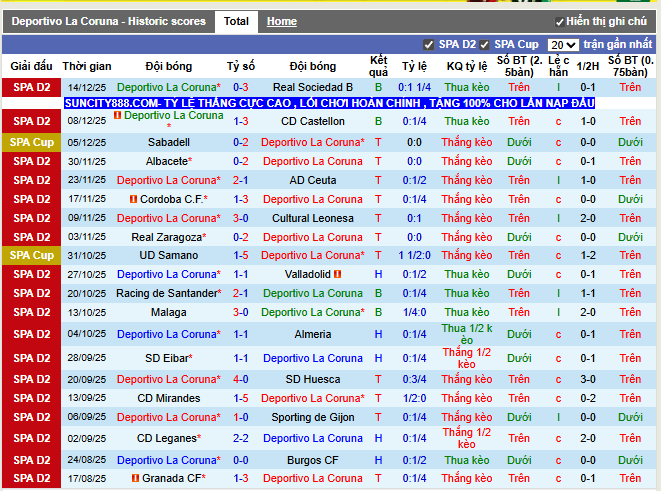Open Sporting de Gijon team link

coord(312,417)
